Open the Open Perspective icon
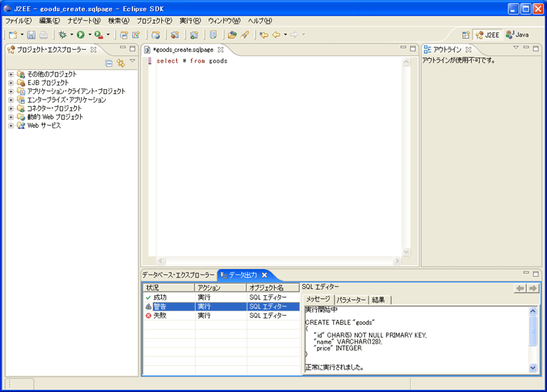Viewport: 547px width, 392px height. [x=466, y=34]
